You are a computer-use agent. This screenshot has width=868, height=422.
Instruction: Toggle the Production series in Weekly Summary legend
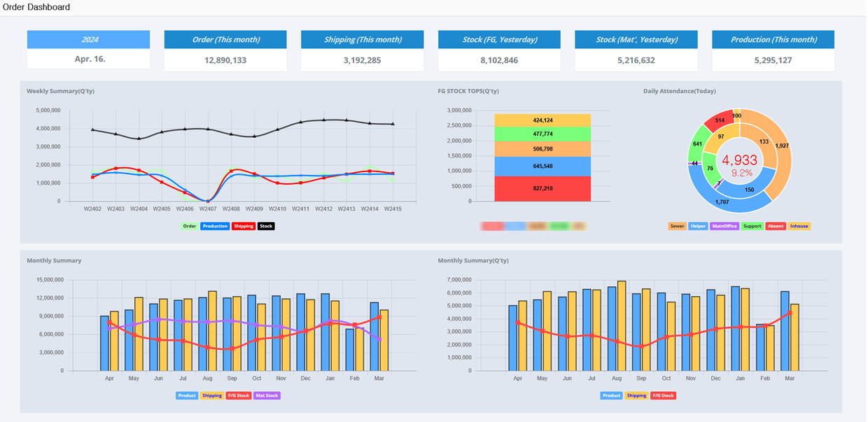[x=215, y=226]
